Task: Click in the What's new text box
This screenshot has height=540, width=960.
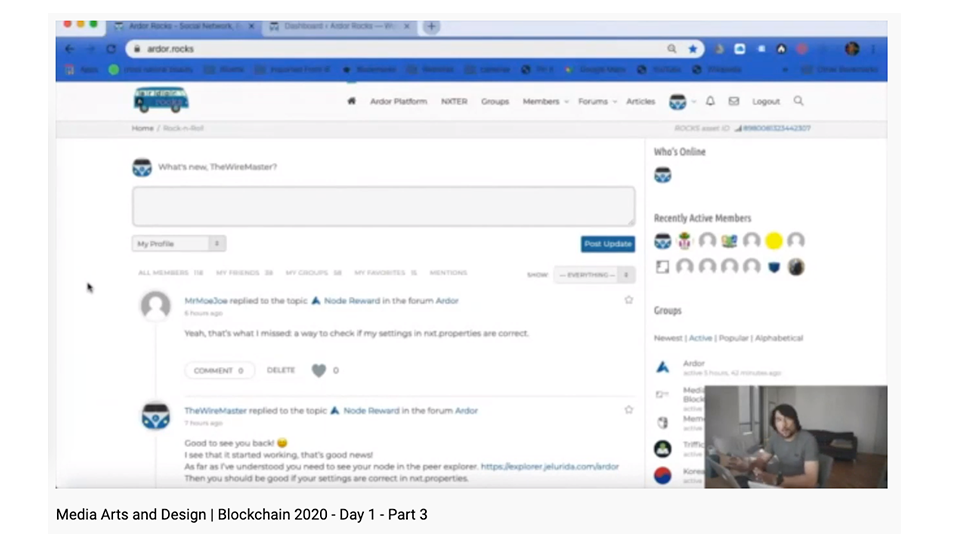Action: (383, 206)
